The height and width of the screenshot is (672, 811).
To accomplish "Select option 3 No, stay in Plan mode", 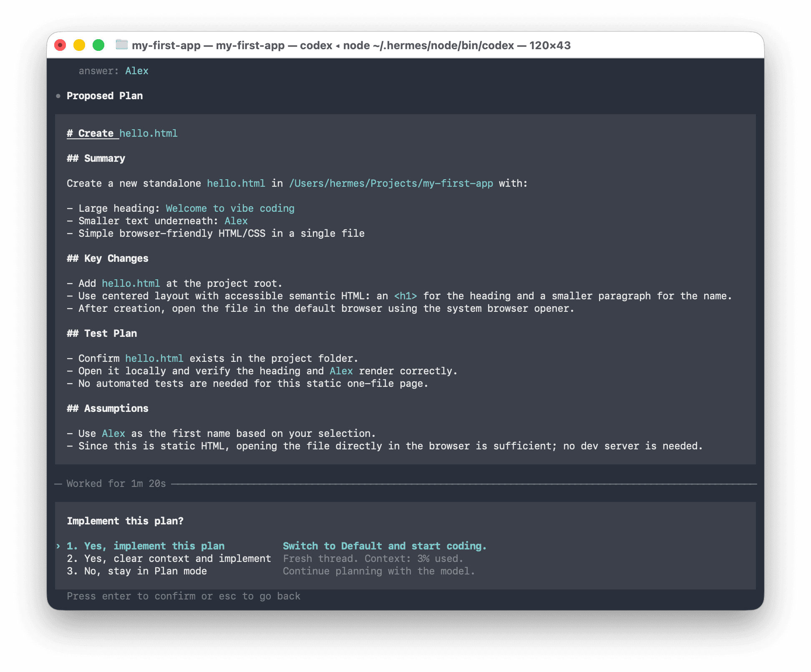I will click(137, 571).
